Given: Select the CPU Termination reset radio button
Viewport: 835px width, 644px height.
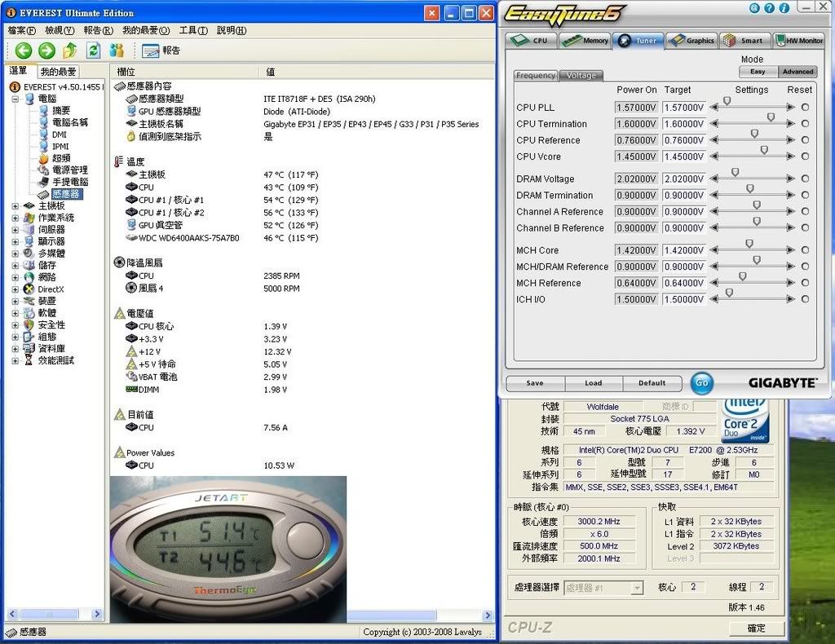Looking at the screenshot, I should (x=805, y=123).
